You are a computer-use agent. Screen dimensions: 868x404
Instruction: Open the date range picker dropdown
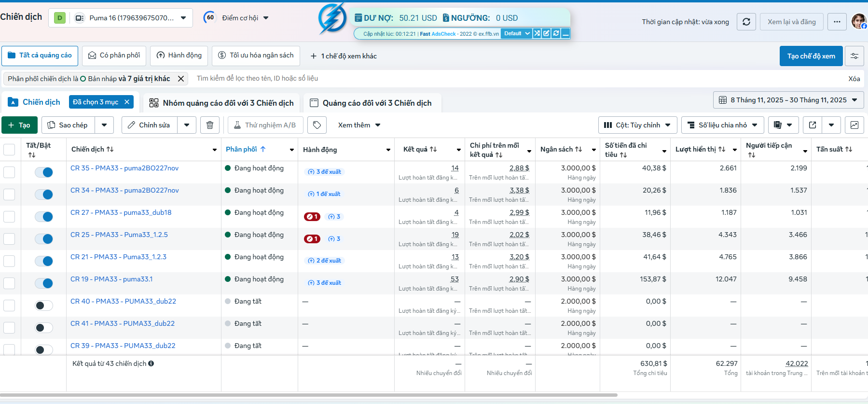788,100
